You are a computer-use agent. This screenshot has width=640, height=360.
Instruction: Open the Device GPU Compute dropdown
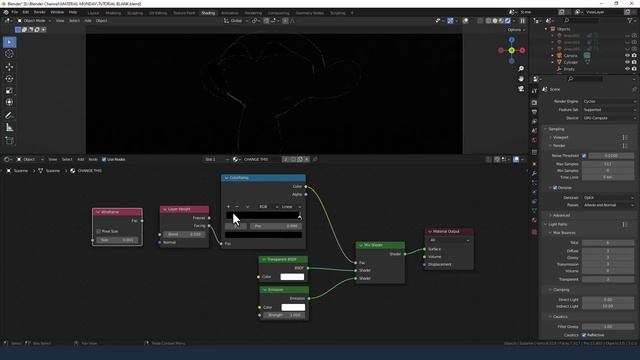click(x=609, y=118)
